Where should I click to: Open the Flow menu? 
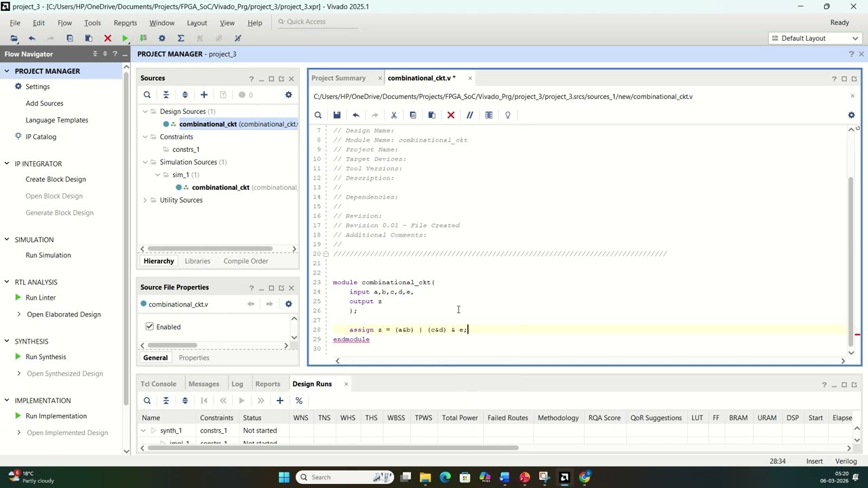pyautogui.click(x=64, y=23)
